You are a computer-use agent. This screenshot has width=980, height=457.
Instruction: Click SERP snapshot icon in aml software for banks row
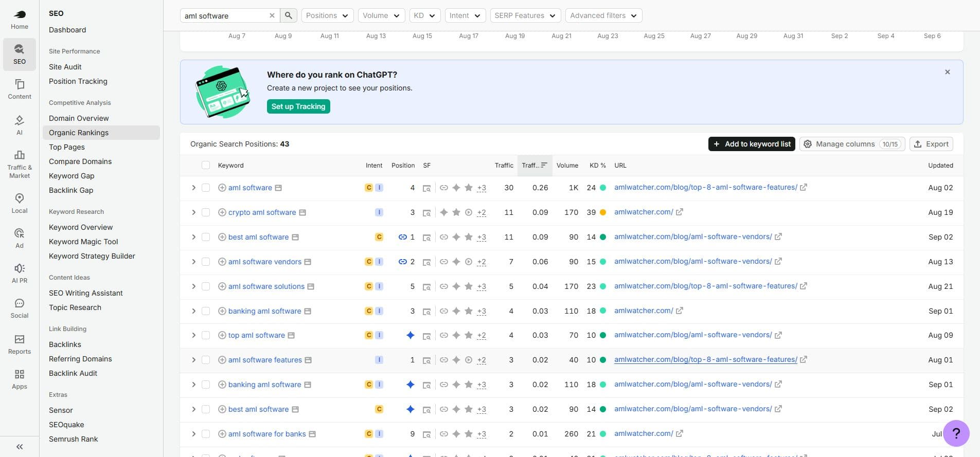click(426, 434)
